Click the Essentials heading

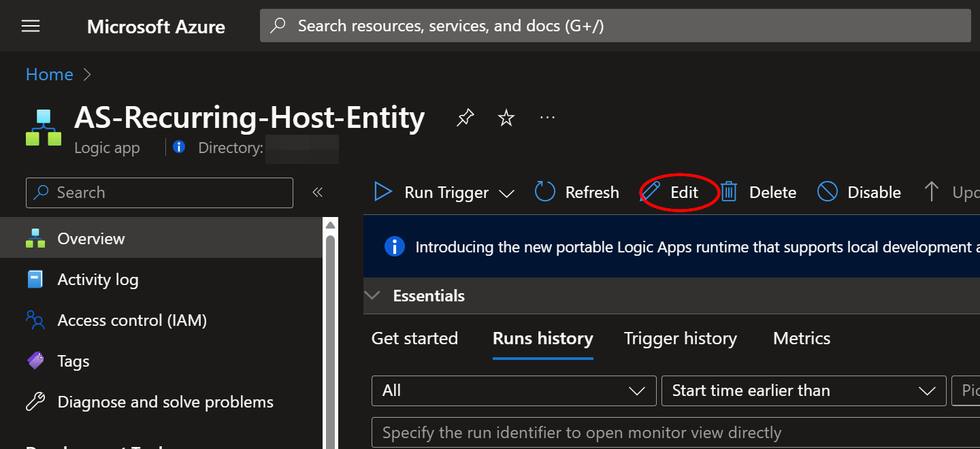429,296
